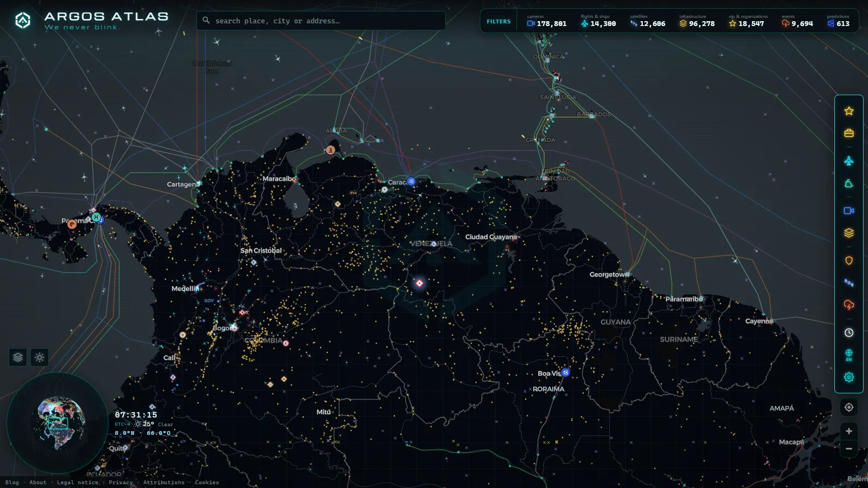Toggle the sun brightness button at lower left
Screen dimensions: 868x488
coord(40,357)
